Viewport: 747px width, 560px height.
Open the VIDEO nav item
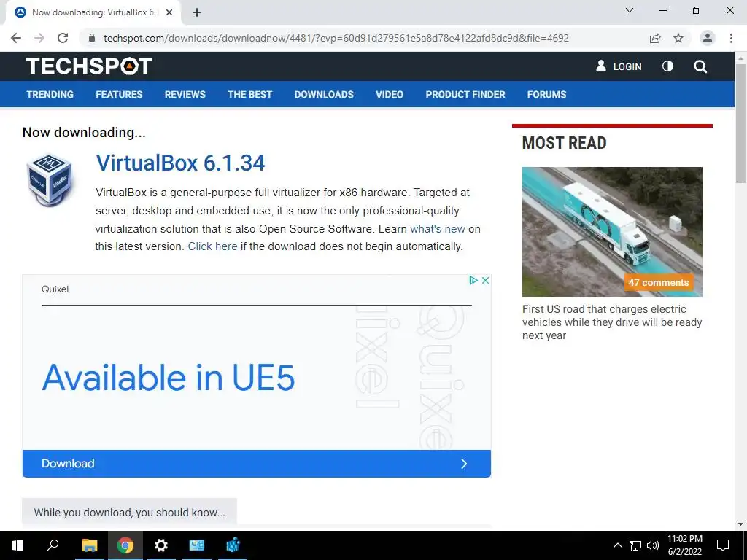coord(390,94)
